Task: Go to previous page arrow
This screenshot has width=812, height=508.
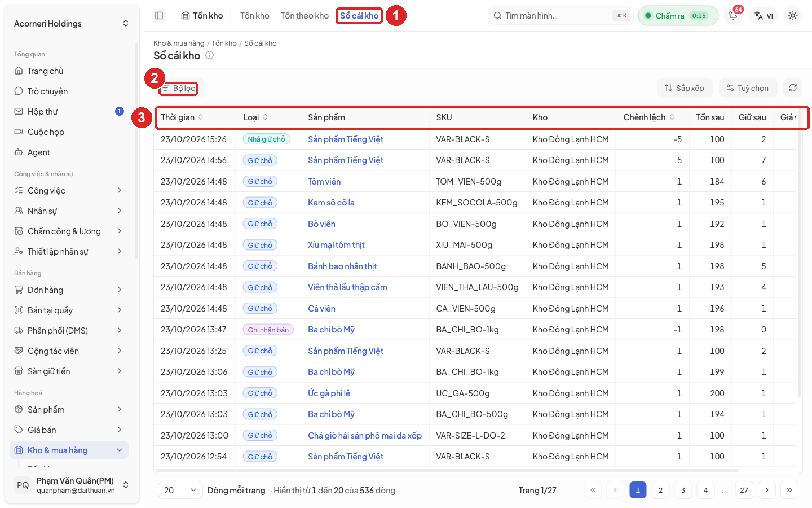Action: pyautogui.click(x=615, y=490)
